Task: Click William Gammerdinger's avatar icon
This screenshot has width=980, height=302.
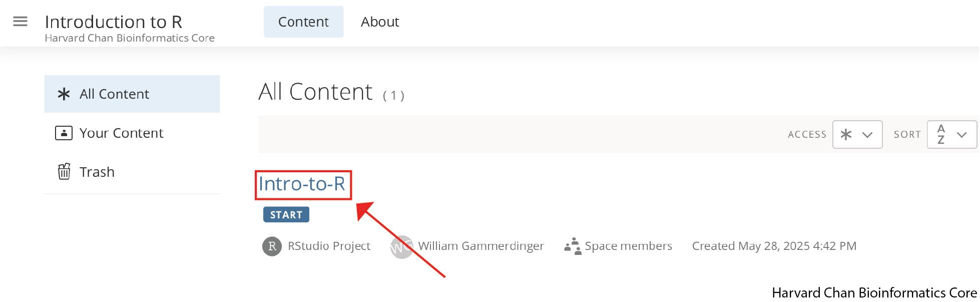Action: pyautogui.click(x=401, y=247)
